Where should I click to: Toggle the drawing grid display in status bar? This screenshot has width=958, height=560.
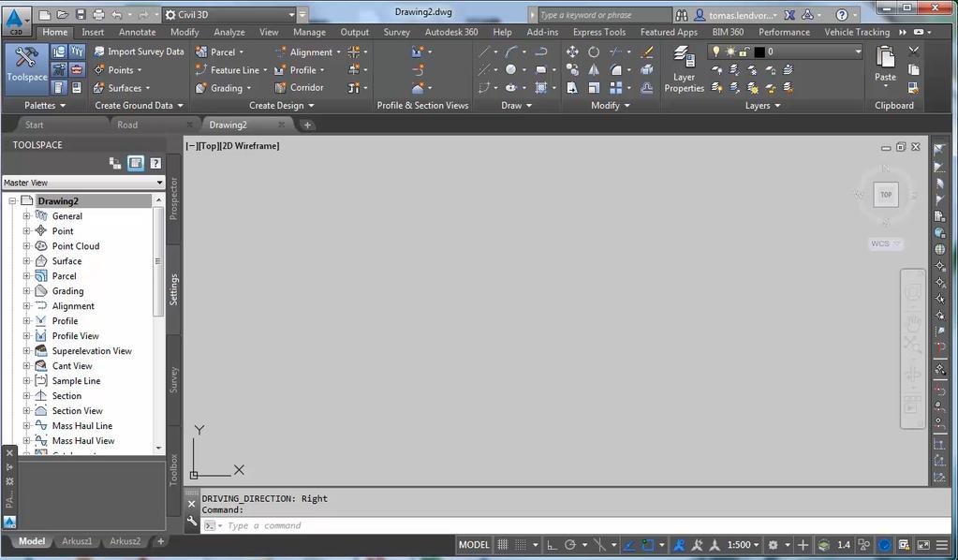(x=502, y=545)
